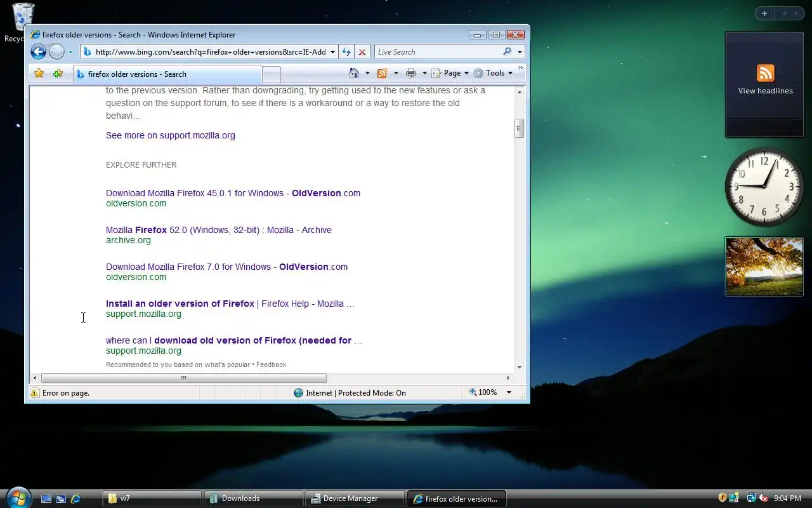Click the slideshow photo gadget thumbnail

(x=764, y=267)
